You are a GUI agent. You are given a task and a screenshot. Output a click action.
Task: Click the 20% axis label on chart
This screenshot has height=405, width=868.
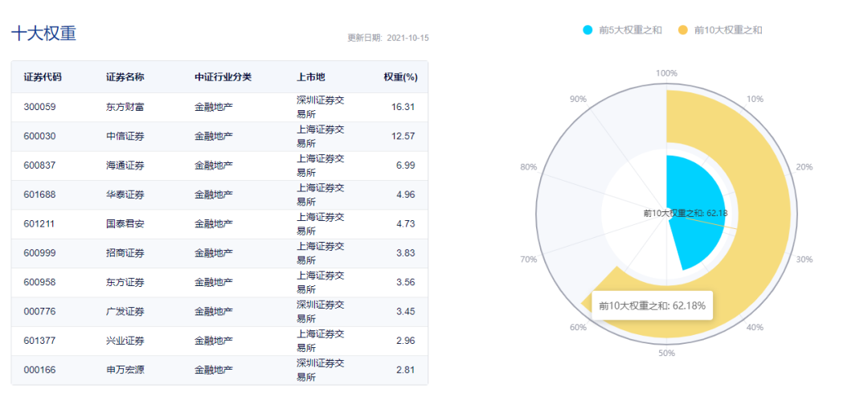[804, 167]
